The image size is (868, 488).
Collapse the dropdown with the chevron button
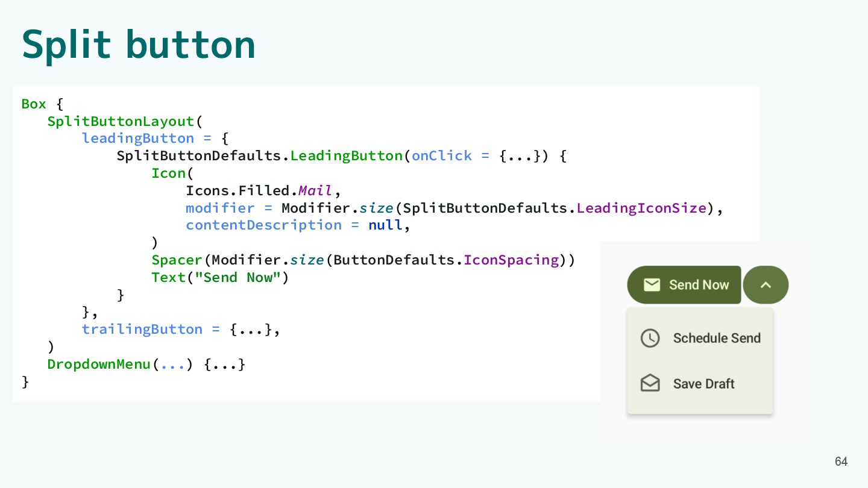coord(766,284)
